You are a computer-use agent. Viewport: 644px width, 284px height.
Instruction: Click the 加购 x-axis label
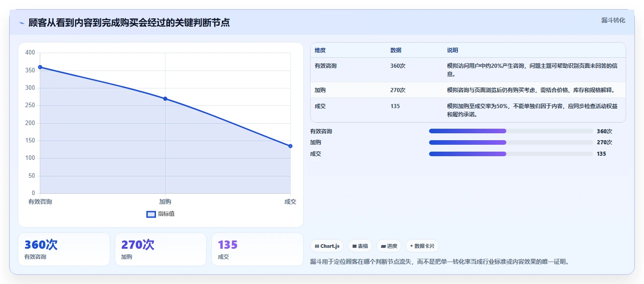(165, 202)
